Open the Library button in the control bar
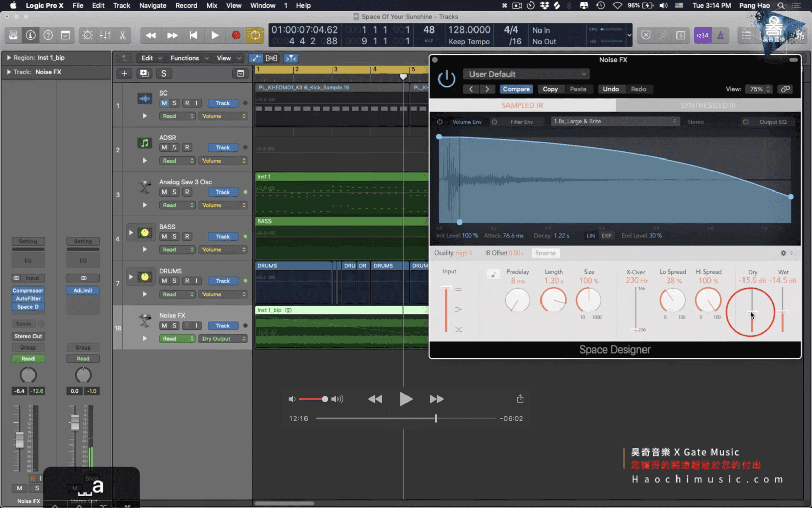The width and height of the screenshot is (812, 508). tap(14, 35)
